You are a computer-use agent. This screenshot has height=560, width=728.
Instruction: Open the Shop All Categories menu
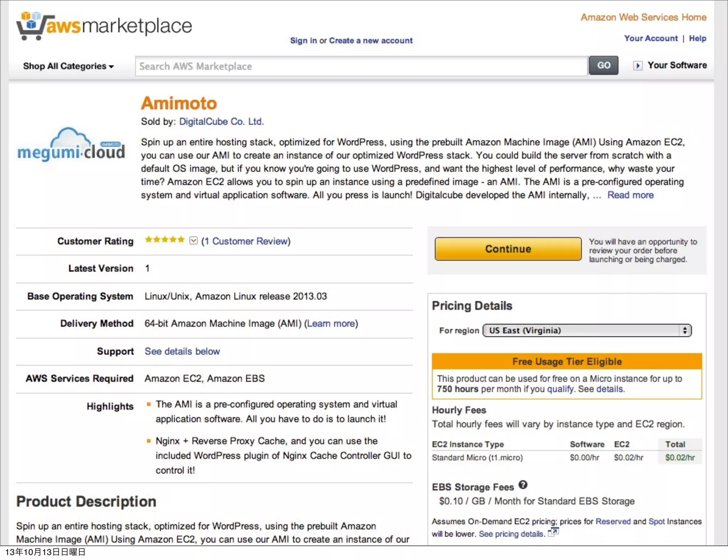(68, 66)
